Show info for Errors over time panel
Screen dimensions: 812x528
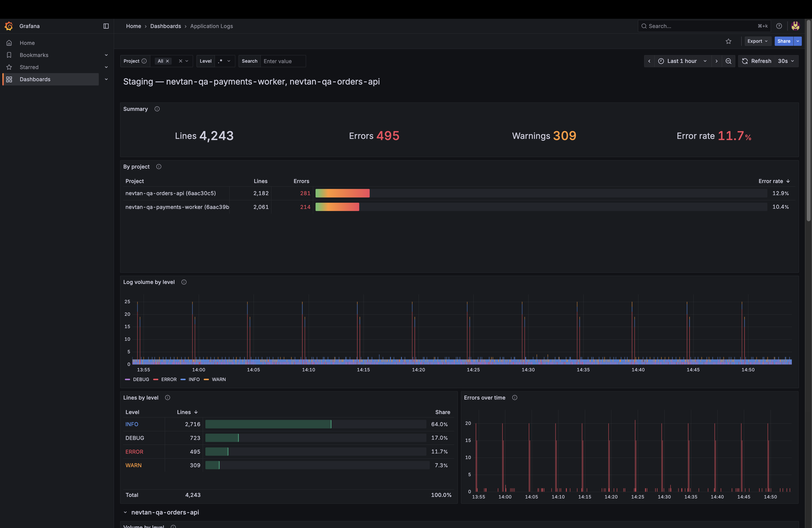tap(515, 398)
